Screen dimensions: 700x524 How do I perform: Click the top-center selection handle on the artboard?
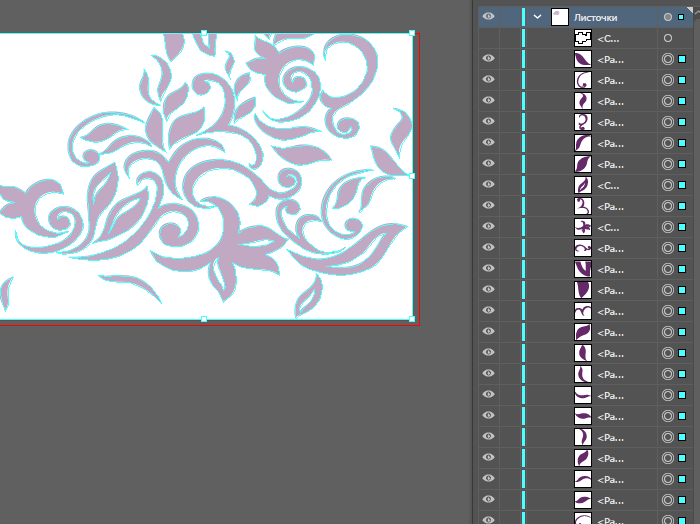[x=204, y=33]
